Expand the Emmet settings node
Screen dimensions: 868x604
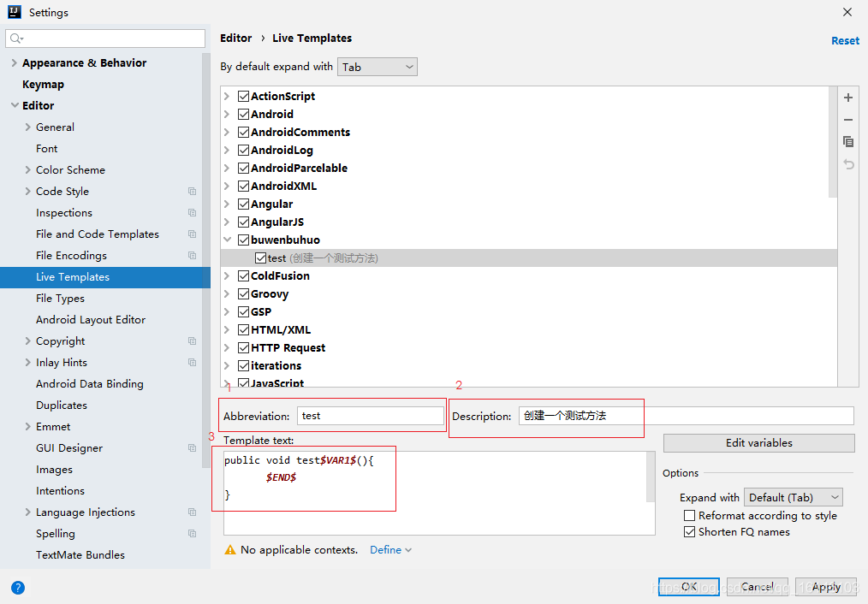point(27,426)
